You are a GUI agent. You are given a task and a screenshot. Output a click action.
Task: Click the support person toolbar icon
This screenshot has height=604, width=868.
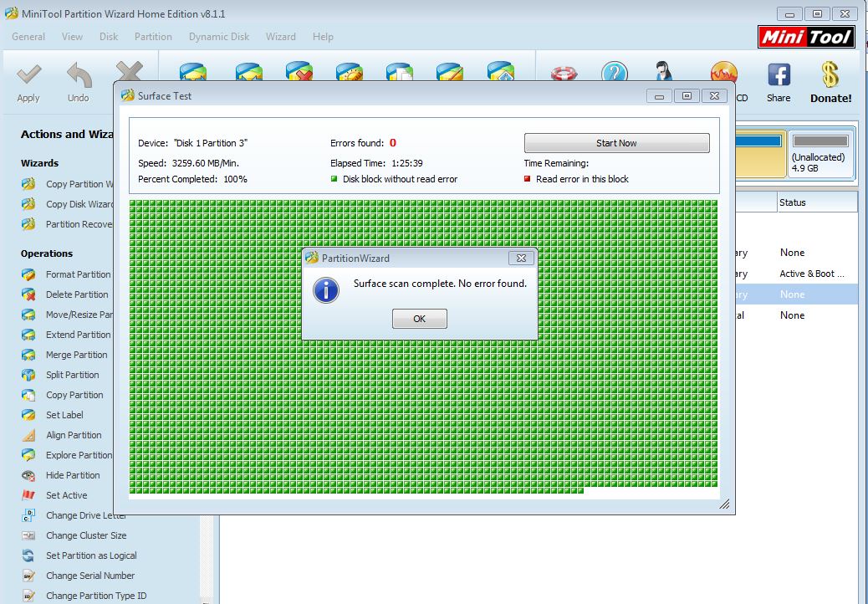pyautogui.click(x=663, y=71)
